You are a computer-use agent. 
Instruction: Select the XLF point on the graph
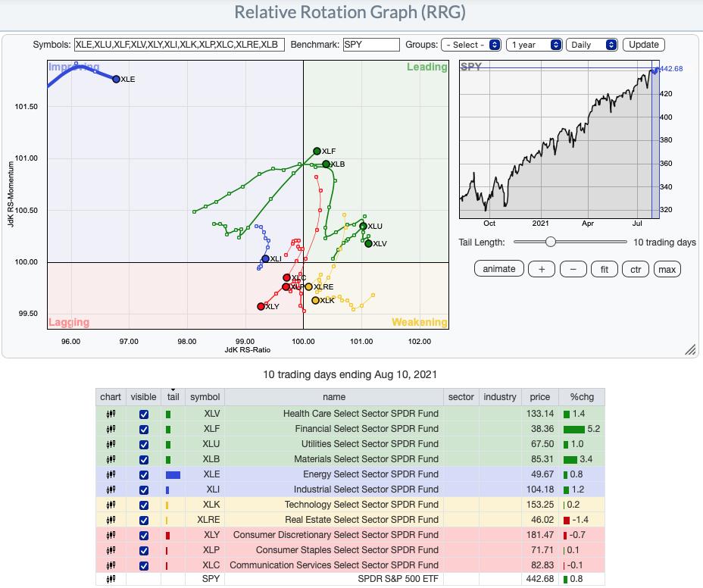point(317,151)
